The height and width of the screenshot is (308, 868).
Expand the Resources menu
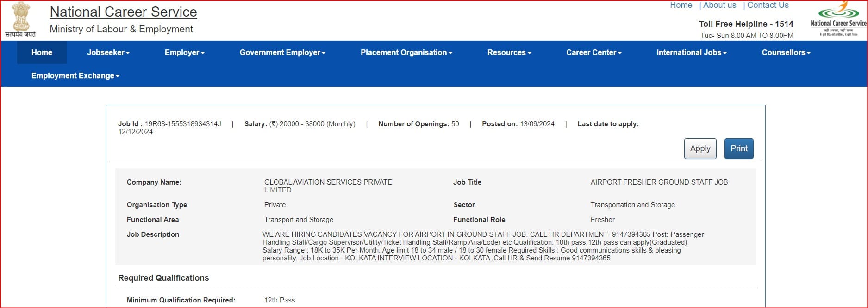[509, 52]
